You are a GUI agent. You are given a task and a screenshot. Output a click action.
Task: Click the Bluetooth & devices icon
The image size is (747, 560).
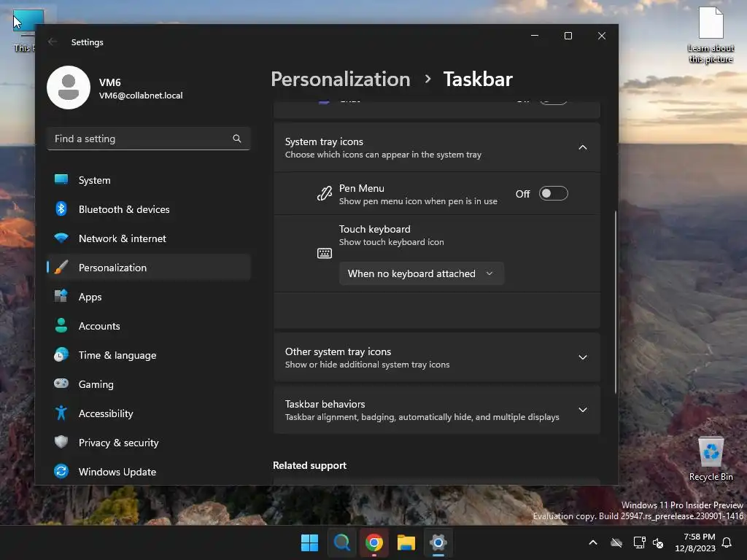[61, 209]
